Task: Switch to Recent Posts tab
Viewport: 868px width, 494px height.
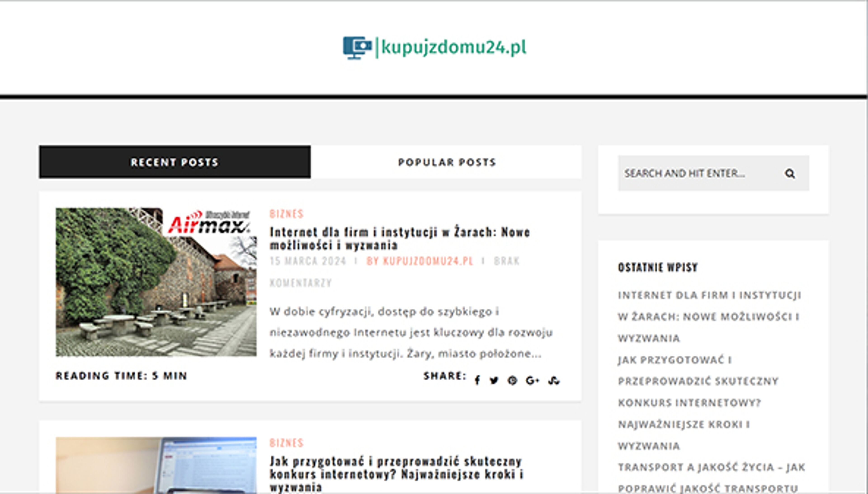Action: 175,162
